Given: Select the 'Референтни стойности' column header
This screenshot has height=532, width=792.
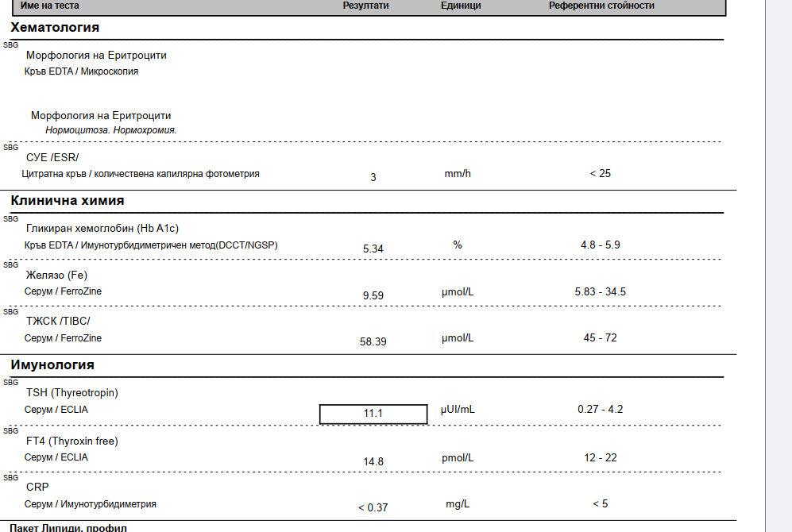Looking at the screenshot, I should pos(601,6).
